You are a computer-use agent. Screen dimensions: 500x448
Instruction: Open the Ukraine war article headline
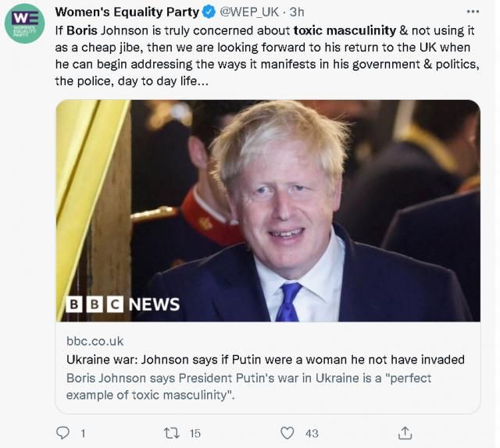click(x=265, y=360)
